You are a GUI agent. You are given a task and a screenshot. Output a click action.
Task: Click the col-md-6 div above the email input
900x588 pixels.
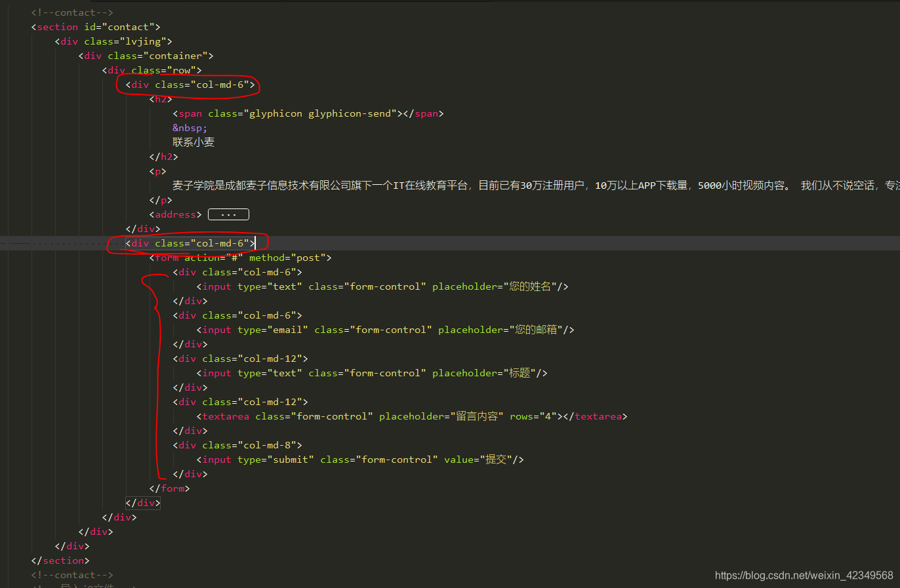(x=237, y=315)
